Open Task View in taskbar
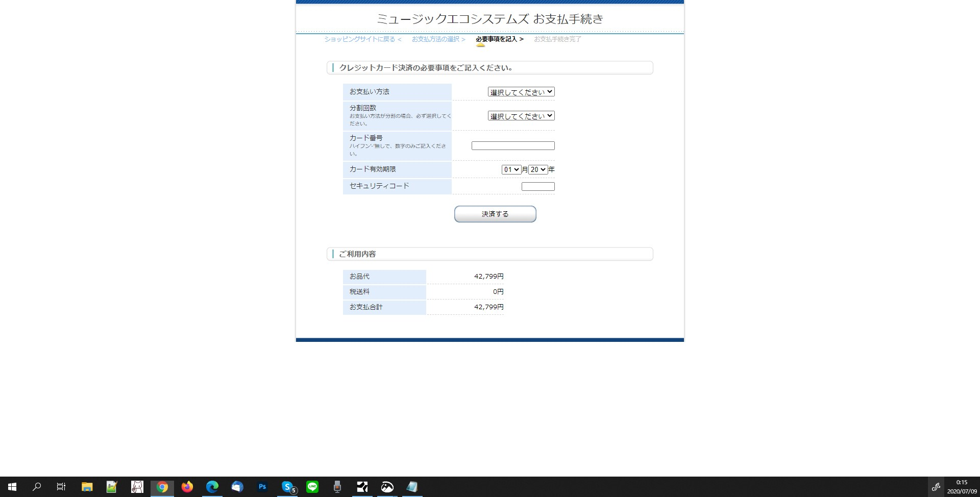The width and height of the screenshot is (980, 497). [x=61, y=487]
